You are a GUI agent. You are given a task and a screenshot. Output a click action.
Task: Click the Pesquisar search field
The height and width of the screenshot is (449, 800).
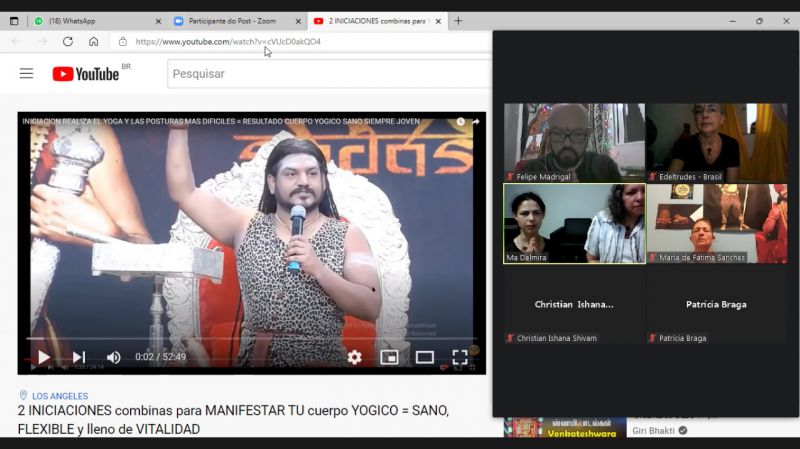330,74
